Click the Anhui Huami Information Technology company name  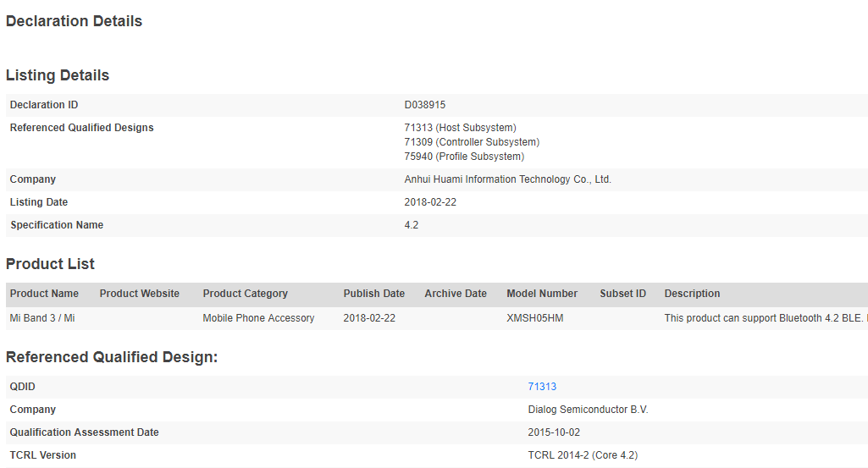point(507,179)
